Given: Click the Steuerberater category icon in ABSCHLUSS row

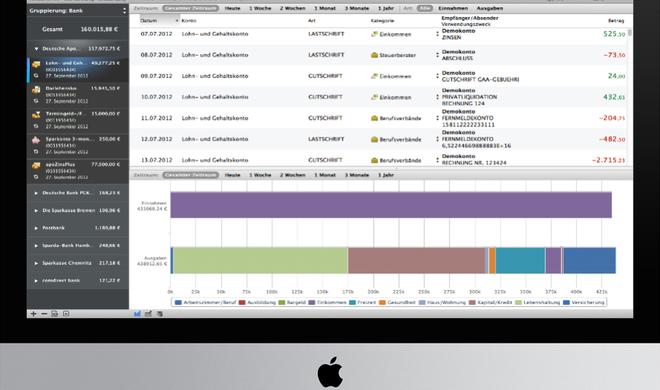Looking at the screenshot, I should pyautogui.click(x=374, y=55).
